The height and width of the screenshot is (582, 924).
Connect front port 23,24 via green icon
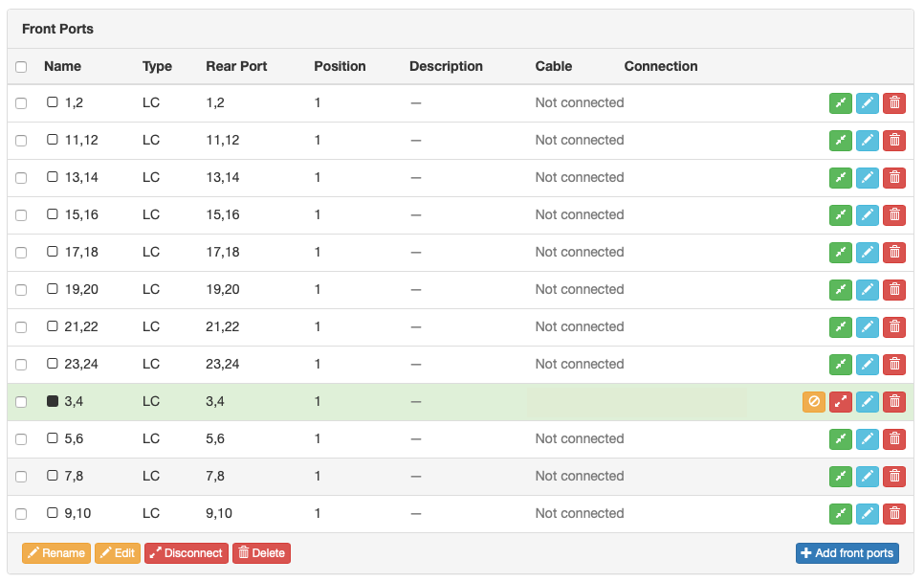(x=841, y=365)
